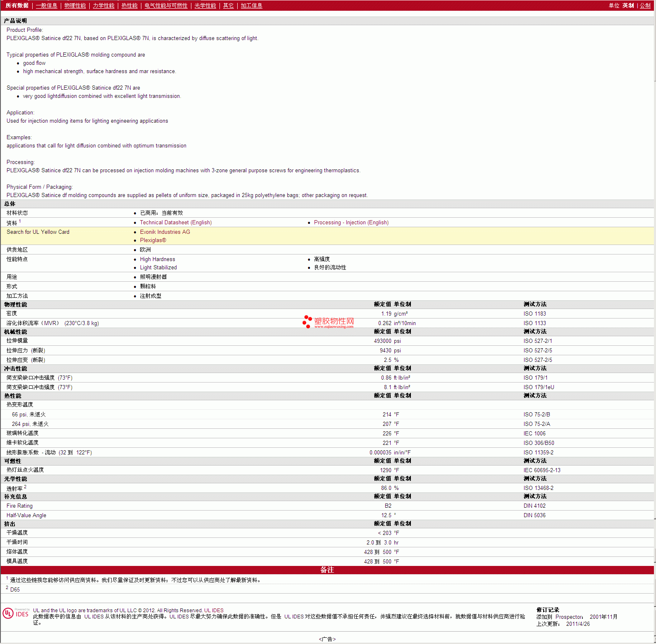656x644 pixels.
Task: Click the DIN 4102 entry
Action: pos(535,506)
